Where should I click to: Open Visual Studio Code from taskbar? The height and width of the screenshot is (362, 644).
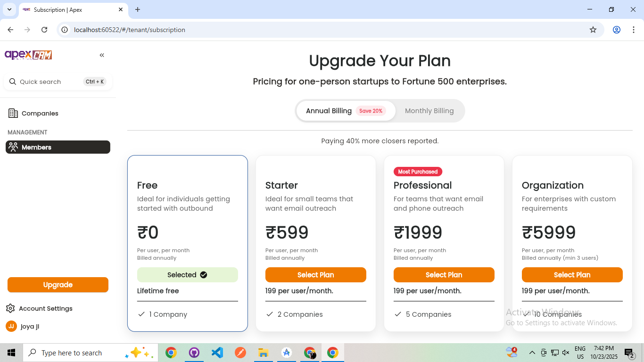tap(217, 353)
